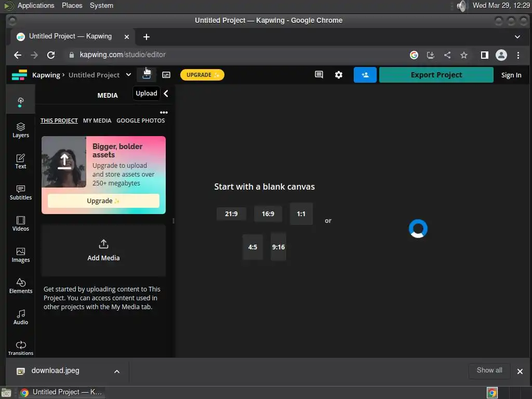This screenshot has height=399, width=532.
Task: Expand the download.jpeg options chevron
Action: [x=117, y=371]
